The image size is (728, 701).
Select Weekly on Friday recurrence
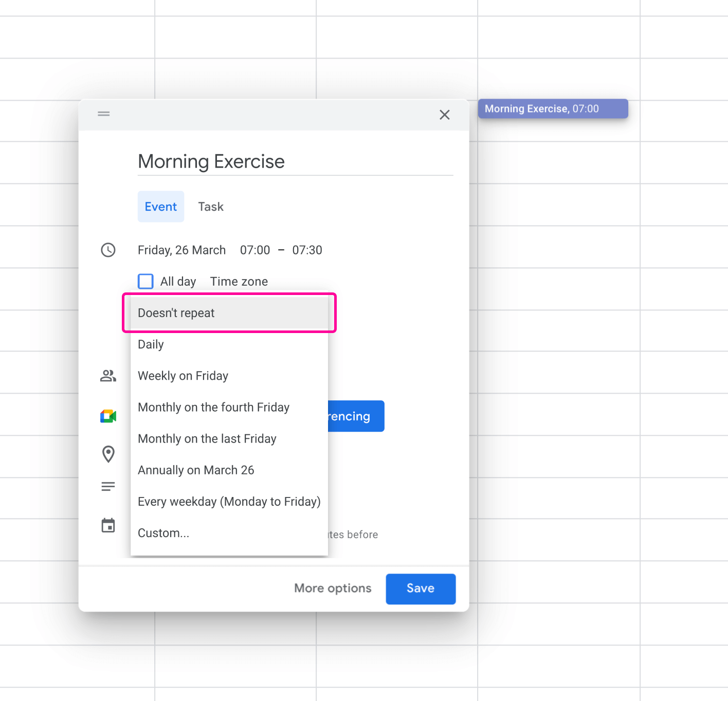tap(183, 376)
